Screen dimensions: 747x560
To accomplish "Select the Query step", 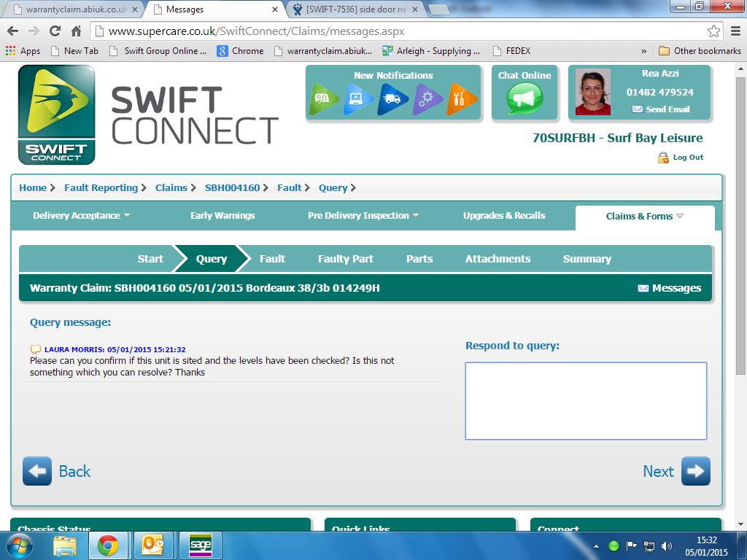I will pyautogui.click(x=212, y=259).
